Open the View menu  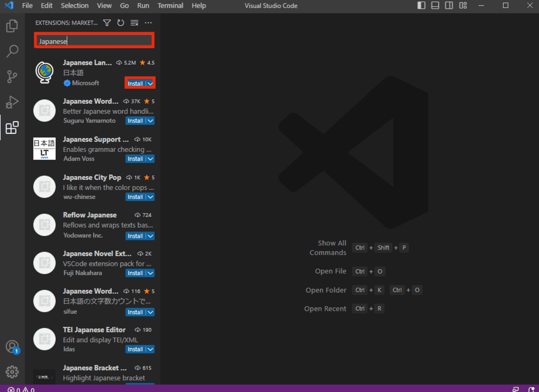(x=104, y=6)
